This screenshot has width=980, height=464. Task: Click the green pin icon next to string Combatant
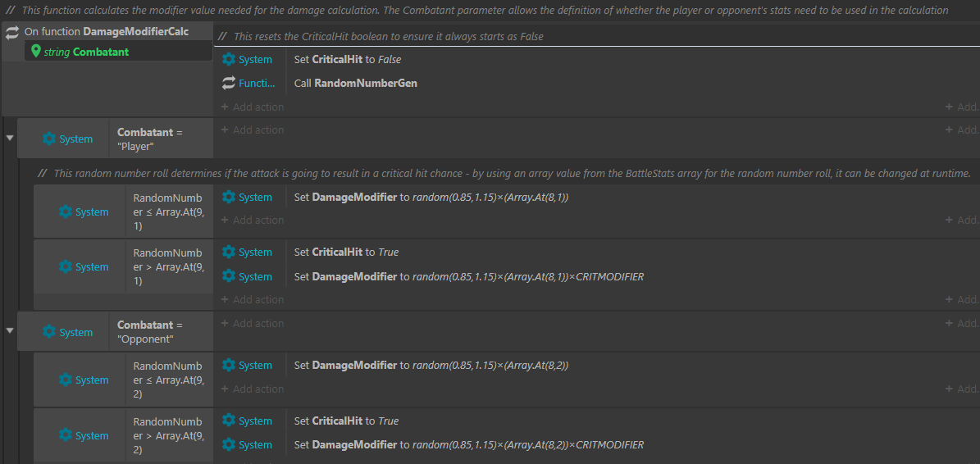coord(35,52)
